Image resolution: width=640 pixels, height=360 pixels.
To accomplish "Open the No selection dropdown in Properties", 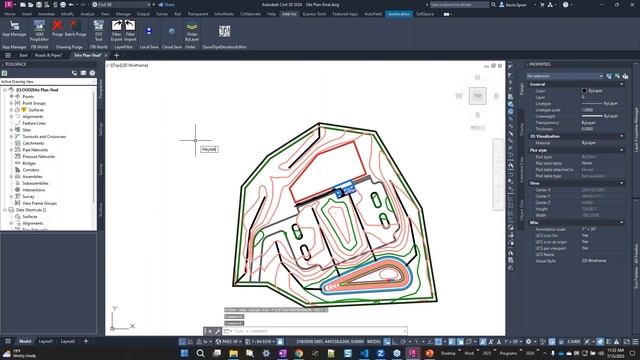I will (x=565, y=76).
